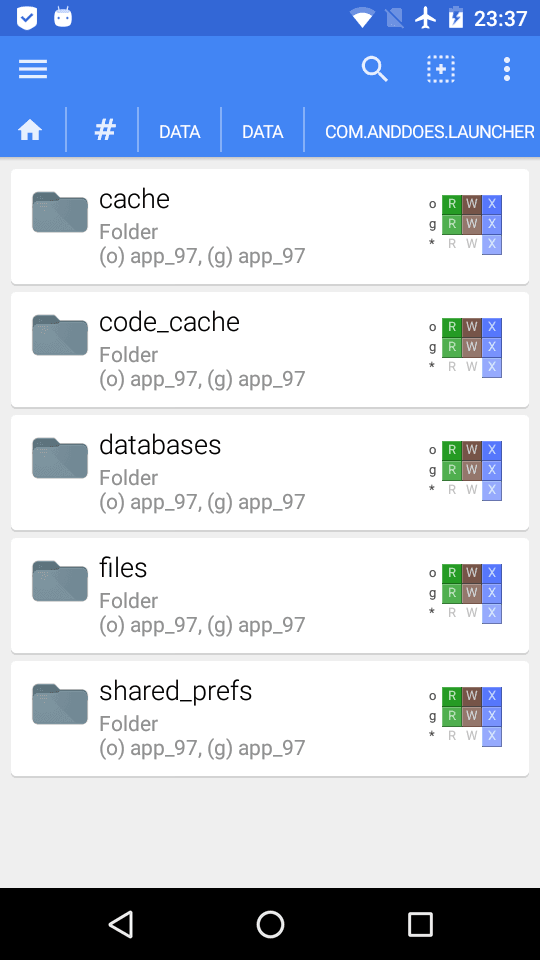Click the databases folder icon
This screenshot has height=960, width=540.
[60, 457]
